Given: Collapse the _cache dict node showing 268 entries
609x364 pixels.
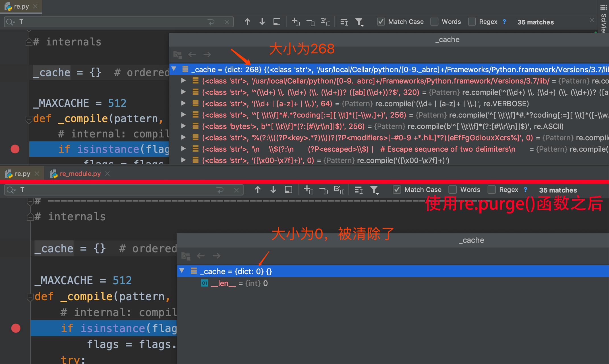Looking at the screenshot, I should 174,69.
